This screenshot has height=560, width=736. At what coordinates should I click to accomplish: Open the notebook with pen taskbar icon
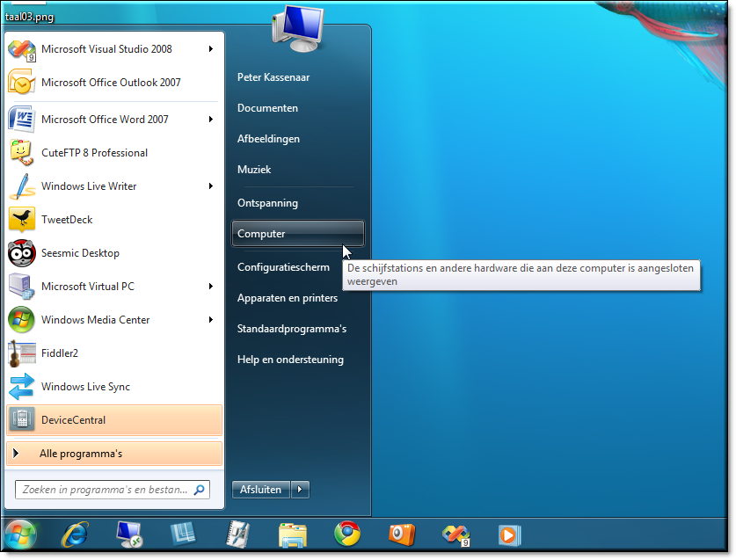click(x=238, y=535)
